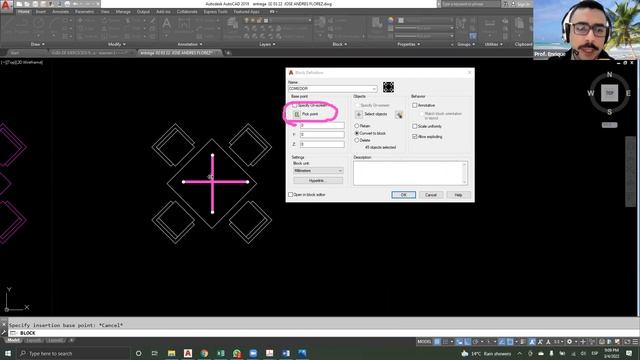The width and height of the screenshot is (640, 360).
Task: Click the Help button
Action: pyautogui.click(x=458, y=195)
